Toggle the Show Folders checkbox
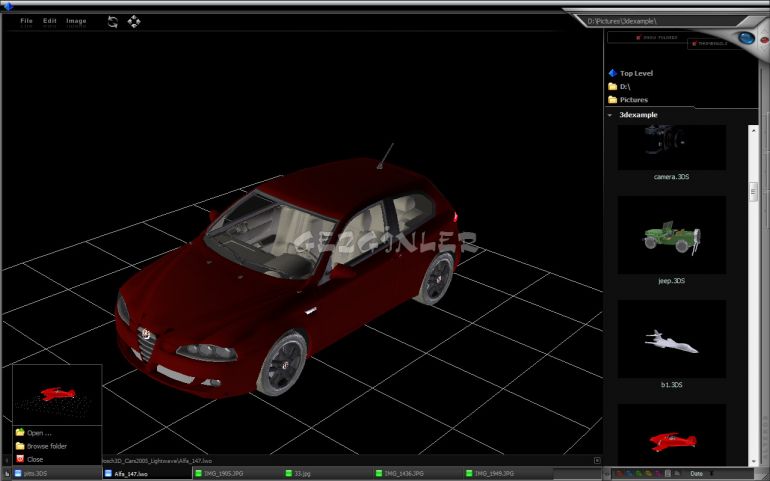The image size is (770, 481). coord(638,37)
